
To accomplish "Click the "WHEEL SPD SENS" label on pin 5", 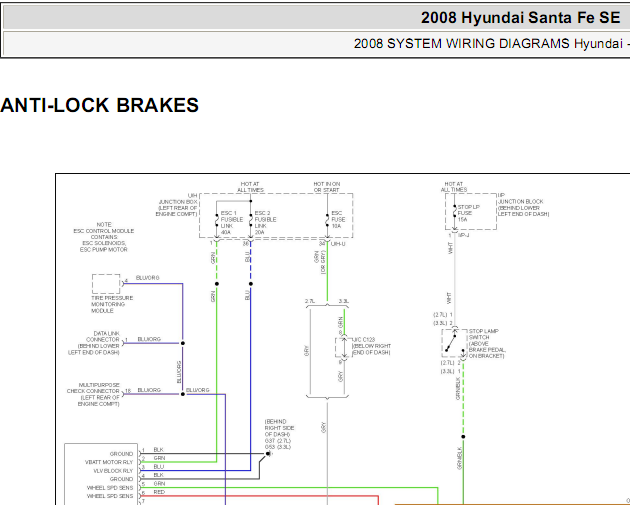I will pyautogui.click(x=110, y=488).
